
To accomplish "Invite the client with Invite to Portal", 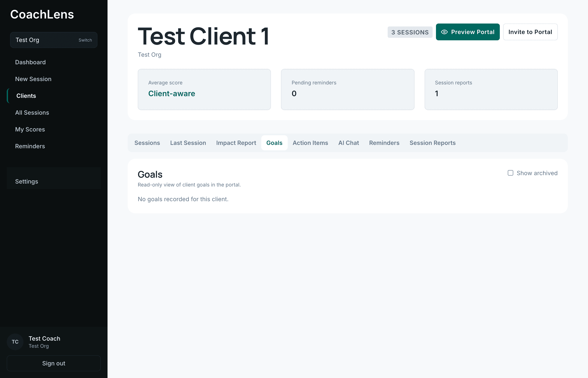I will tap(530, 32).
